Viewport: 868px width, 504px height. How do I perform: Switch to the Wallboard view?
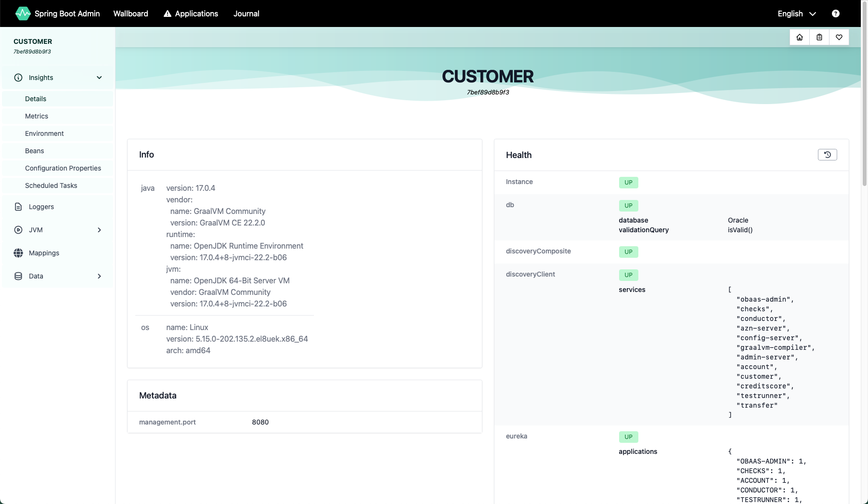[x=130, y=13]
